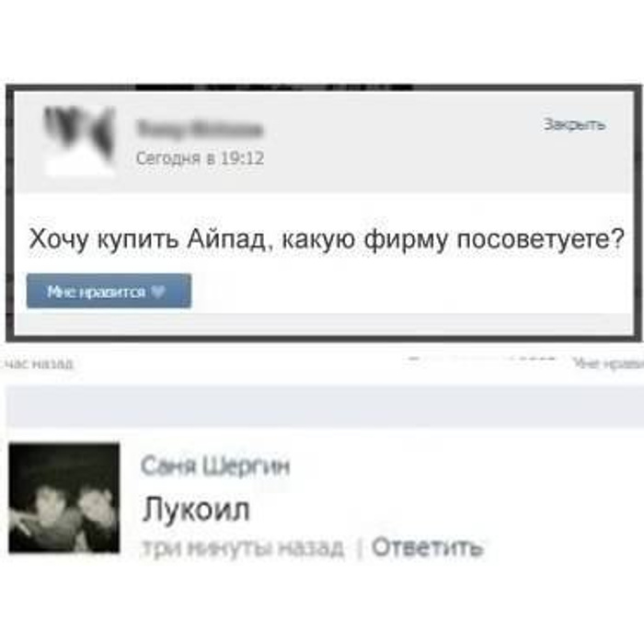Click the час назад timestamp
644x644 pixels.
click(x=38, y=363)
